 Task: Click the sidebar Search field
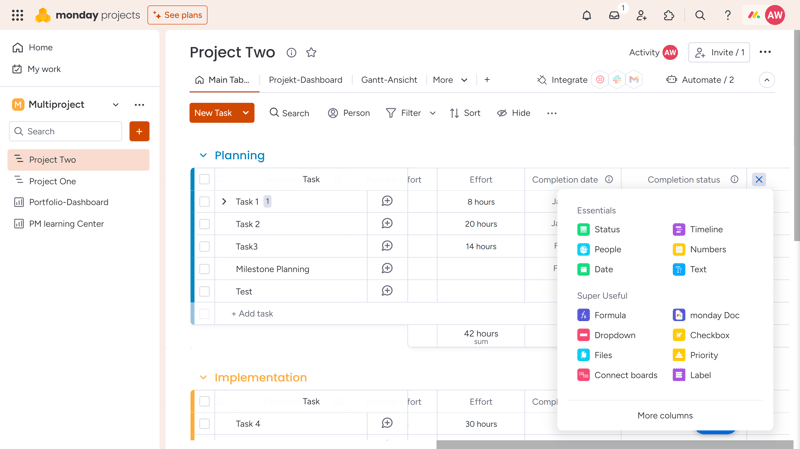(65, 131)
